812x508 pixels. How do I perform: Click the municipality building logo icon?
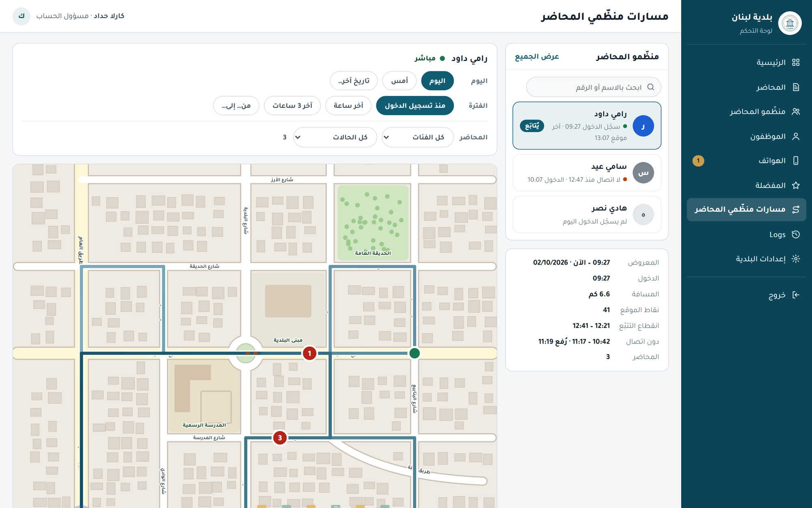(x=790, y=23)
